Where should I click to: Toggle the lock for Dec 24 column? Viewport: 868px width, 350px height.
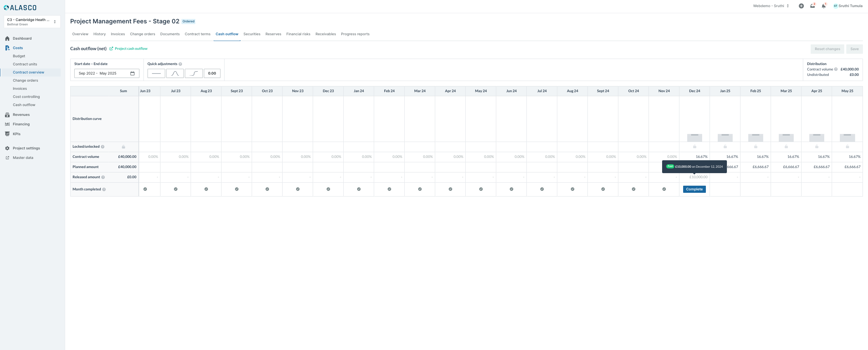coord(694,147)
